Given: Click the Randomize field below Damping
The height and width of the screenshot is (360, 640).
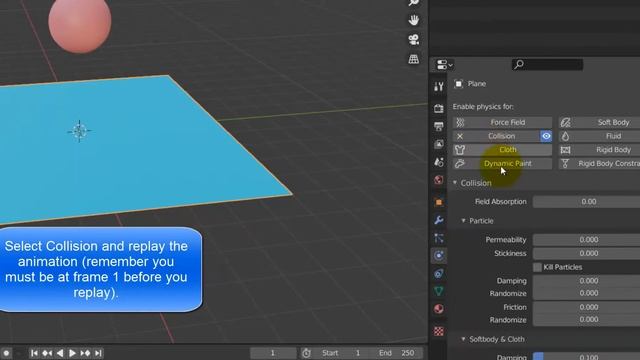Looking at the screenshot, I should [x=587, y=293].
